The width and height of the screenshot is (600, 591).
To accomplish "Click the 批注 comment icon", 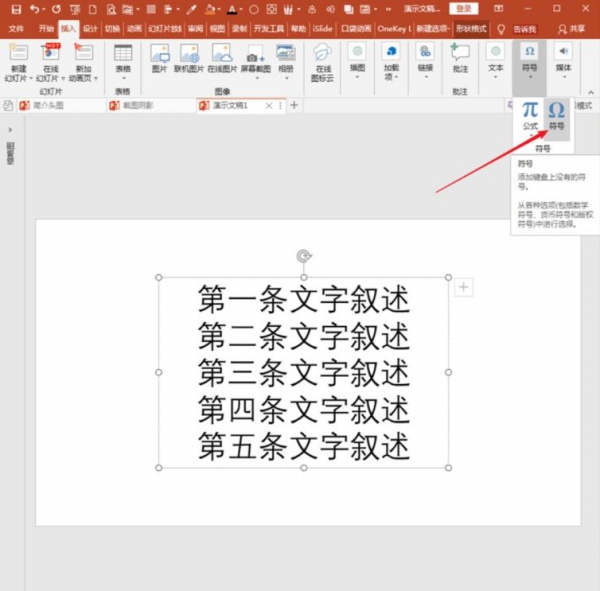I will tap(460, 52).
